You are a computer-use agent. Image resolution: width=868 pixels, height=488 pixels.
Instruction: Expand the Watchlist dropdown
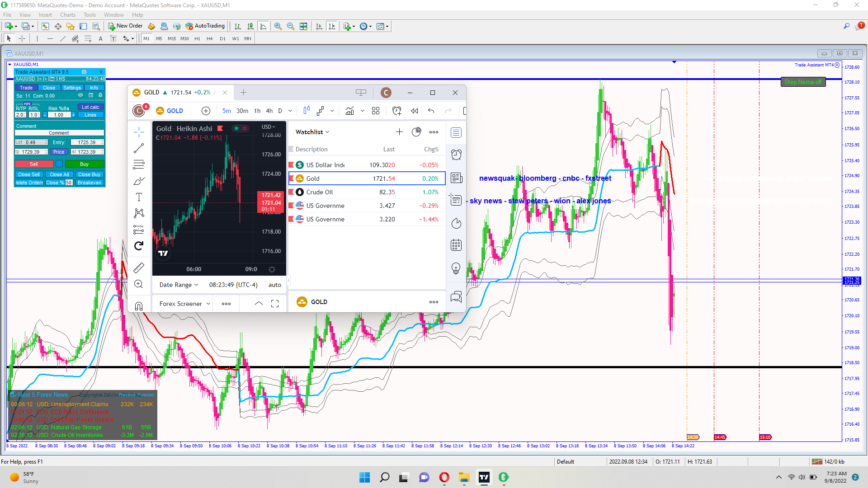click(312, 132)
